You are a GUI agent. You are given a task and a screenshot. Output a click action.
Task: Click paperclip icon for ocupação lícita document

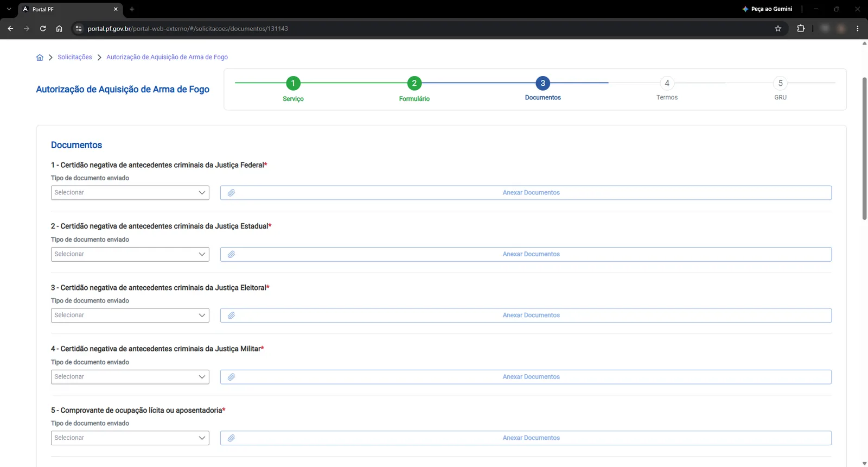point(231,438)
